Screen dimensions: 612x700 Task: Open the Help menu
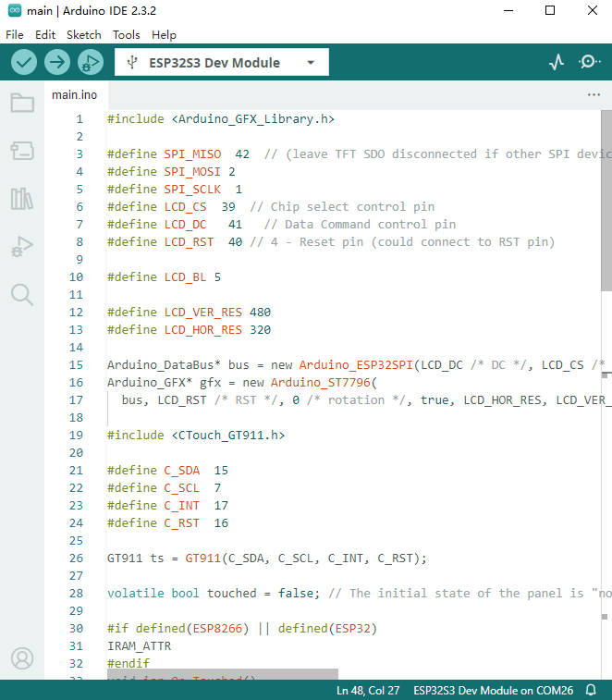click(164, 35)
